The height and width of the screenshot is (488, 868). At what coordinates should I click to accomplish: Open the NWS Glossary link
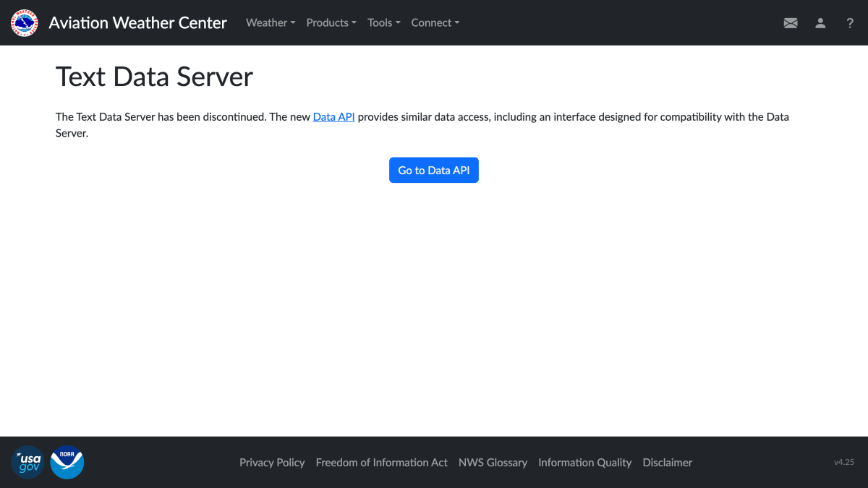coord(493,463)
